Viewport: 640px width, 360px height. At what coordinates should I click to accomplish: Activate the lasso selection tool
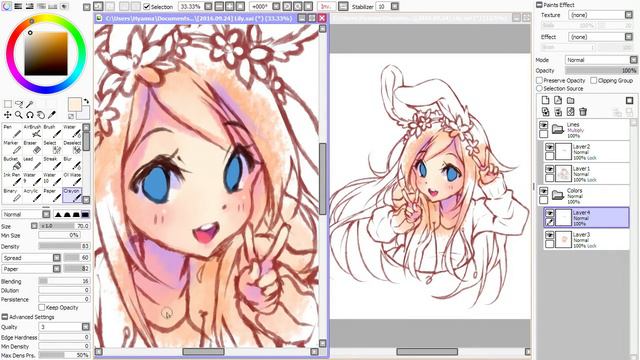19,104
